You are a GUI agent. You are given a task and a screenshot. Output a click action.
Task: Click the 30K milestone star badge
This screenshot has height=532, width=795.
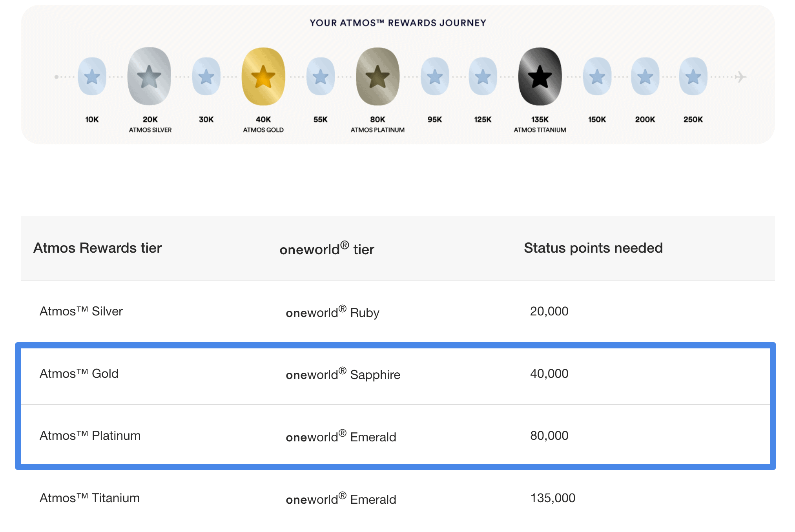pos(206,77)
